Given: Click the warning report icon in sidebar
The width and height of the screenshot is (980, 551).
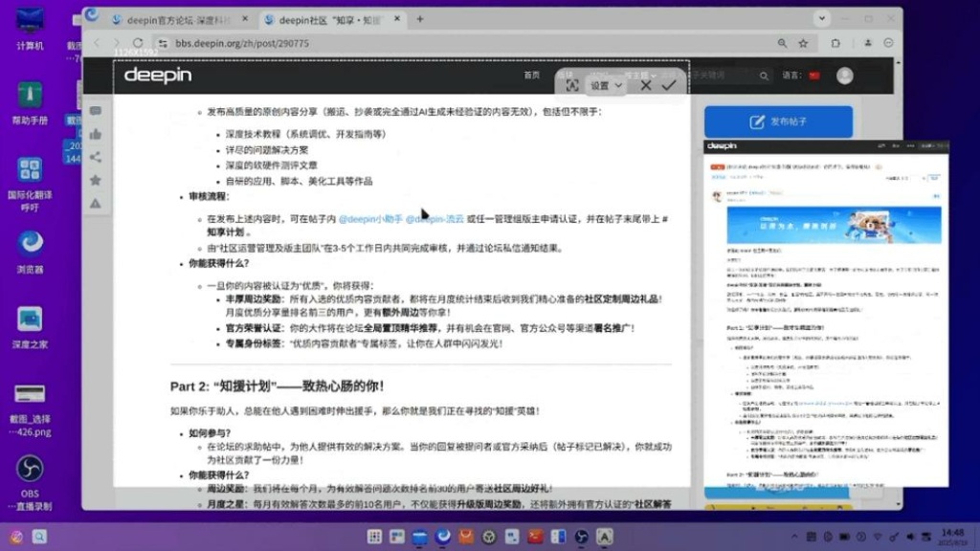Looking at the screenshot, I should [96, 204].
